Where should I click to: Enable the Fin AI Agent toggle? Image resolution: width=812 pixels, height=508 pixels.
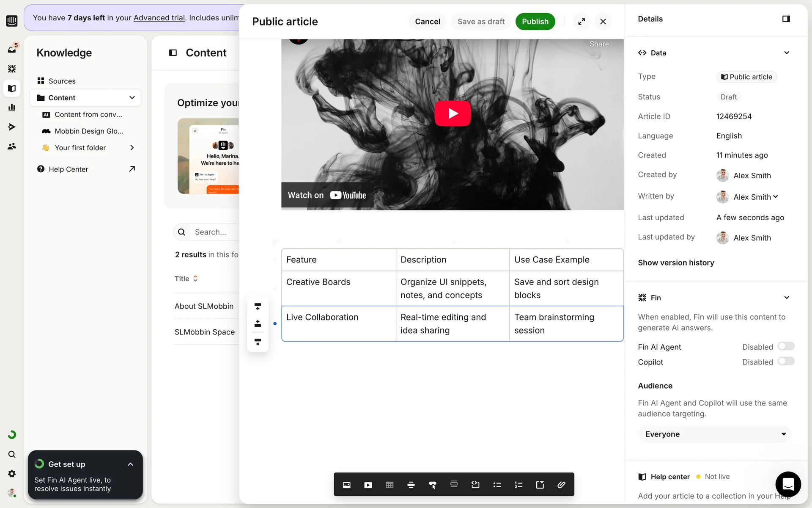point(786,346)
